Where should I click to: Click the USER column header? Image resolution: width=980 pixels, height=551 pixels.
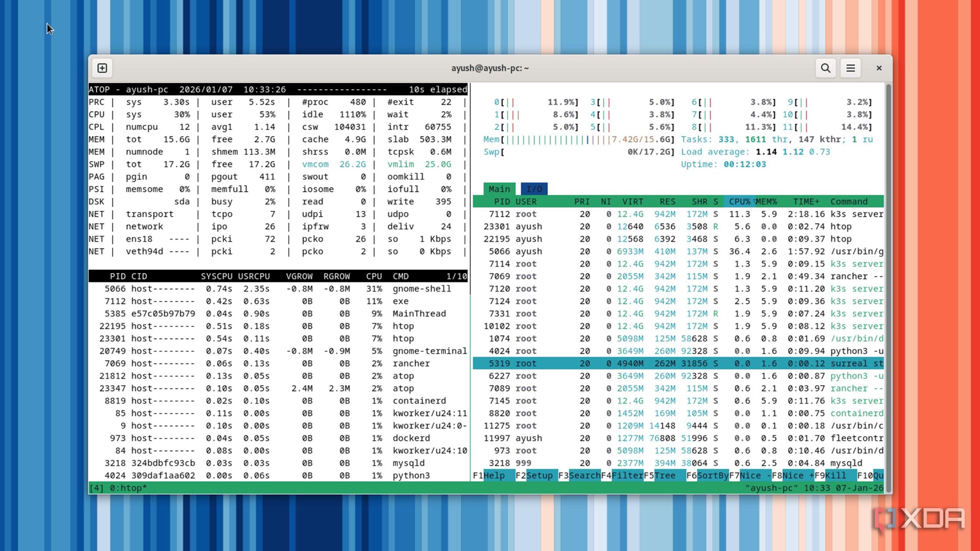click(x=526, y=202)
